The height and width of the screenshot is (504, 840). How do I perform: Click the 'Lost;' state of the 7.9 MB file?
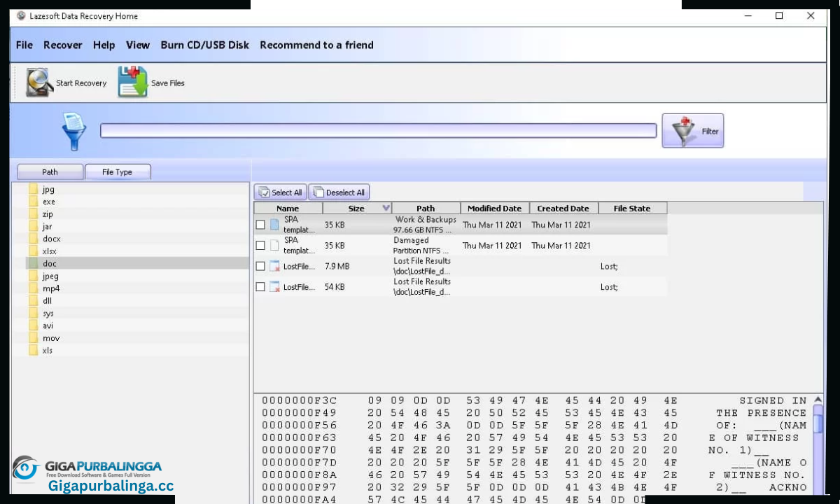coord(609,267)
